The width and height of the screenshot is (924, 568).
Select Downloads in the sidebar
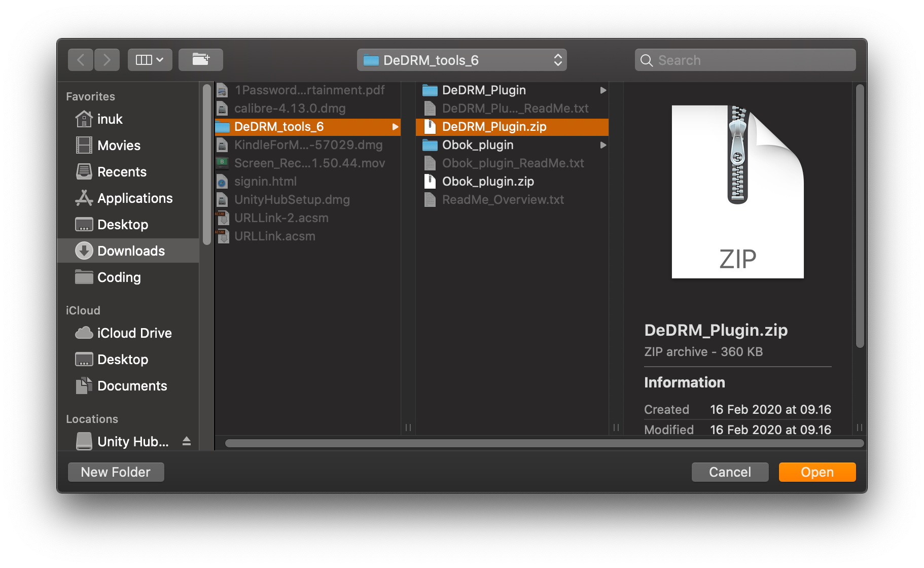(128, 251)
